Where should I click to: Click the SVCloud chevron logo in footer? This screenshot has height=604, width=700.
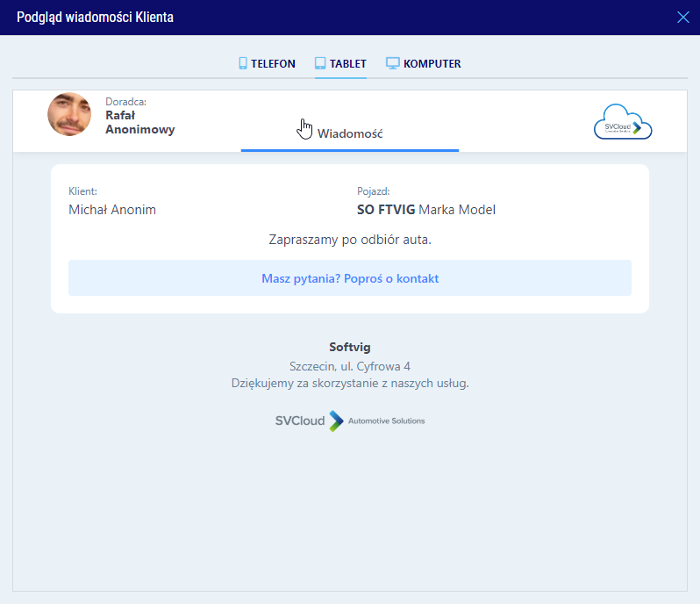(x=337, y=421)
